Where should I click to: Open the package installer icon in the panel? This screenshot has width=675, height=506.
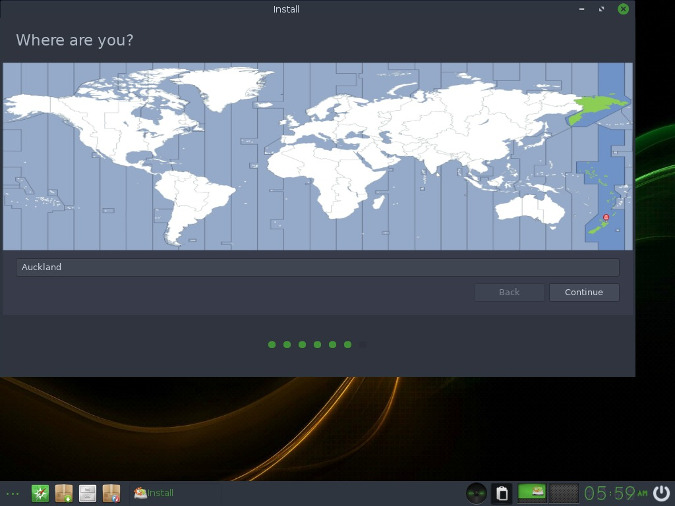pos(64,493)
